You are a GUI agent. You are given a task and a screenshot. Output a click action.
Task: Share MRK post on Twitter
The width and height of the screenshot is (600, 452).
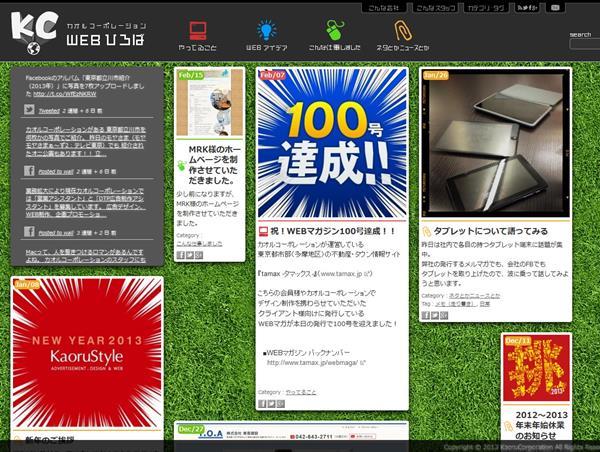click(190, 255)
